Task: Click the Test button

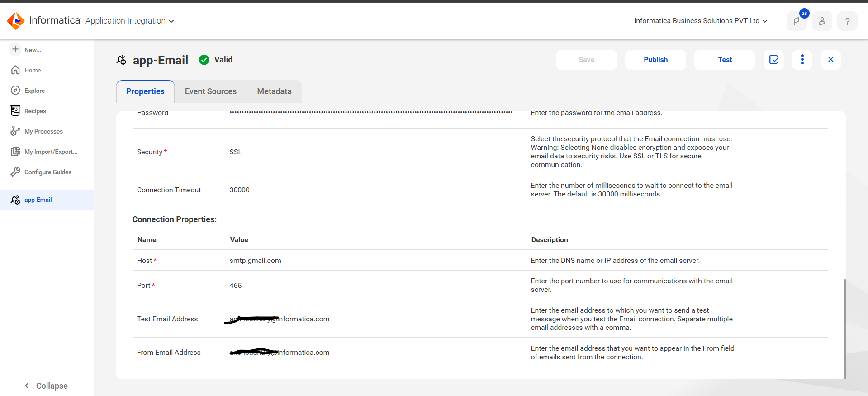Action: (x=725, y=60)
